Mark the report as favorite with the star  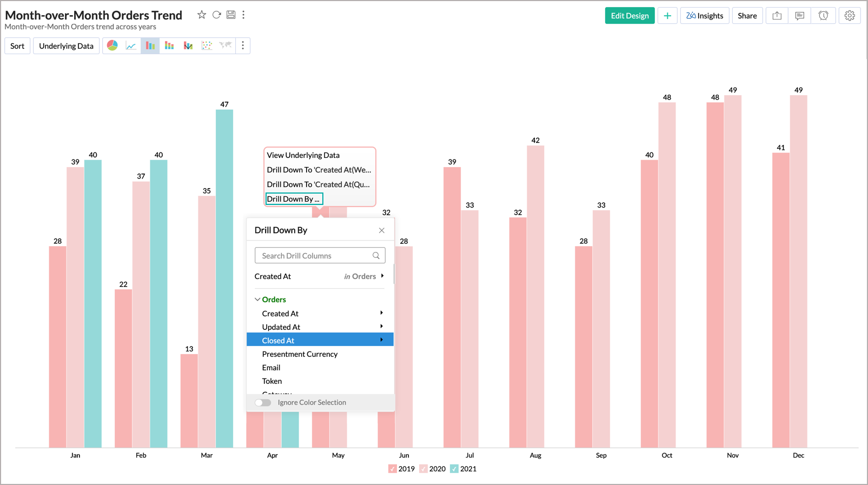point(202,15)
